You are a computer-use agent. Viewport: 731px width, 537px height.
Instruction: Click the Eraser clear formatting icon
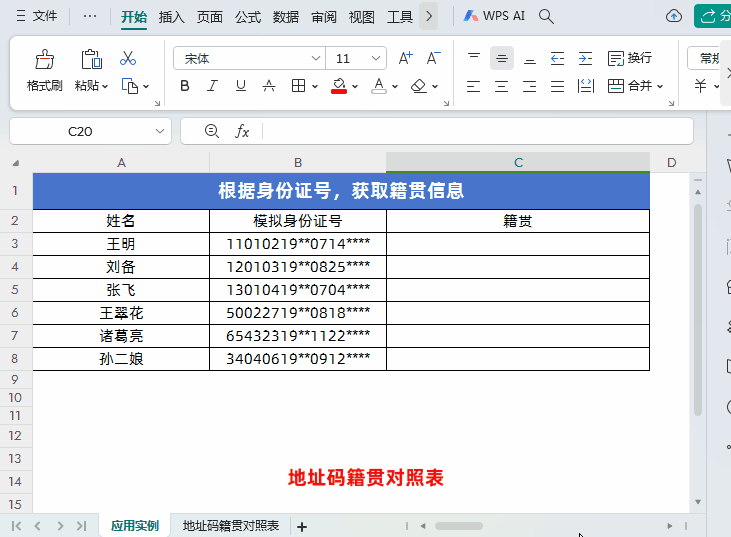click(x=419, y=86)
